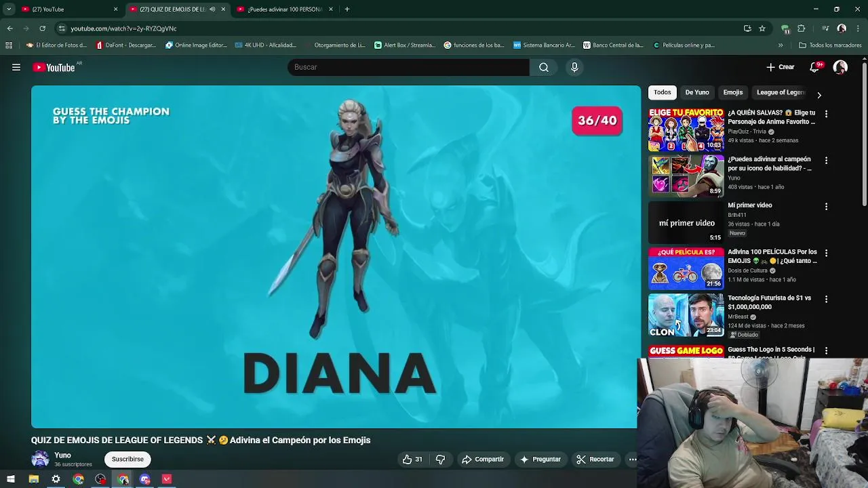Viewport: 868px width, 488px height.
Task: Click the magnifier search button
Action: (x=544, y=67)
